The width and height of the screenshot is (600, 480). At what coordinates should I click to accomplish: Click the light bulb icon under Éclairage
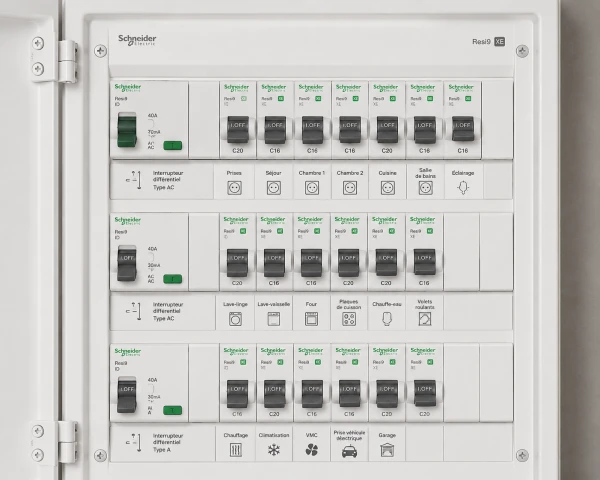coord(463,188)
